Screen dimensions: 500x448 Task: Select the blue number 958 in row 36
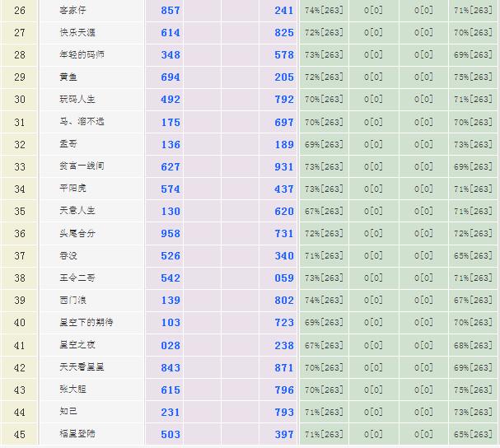[x=171, y=233]
